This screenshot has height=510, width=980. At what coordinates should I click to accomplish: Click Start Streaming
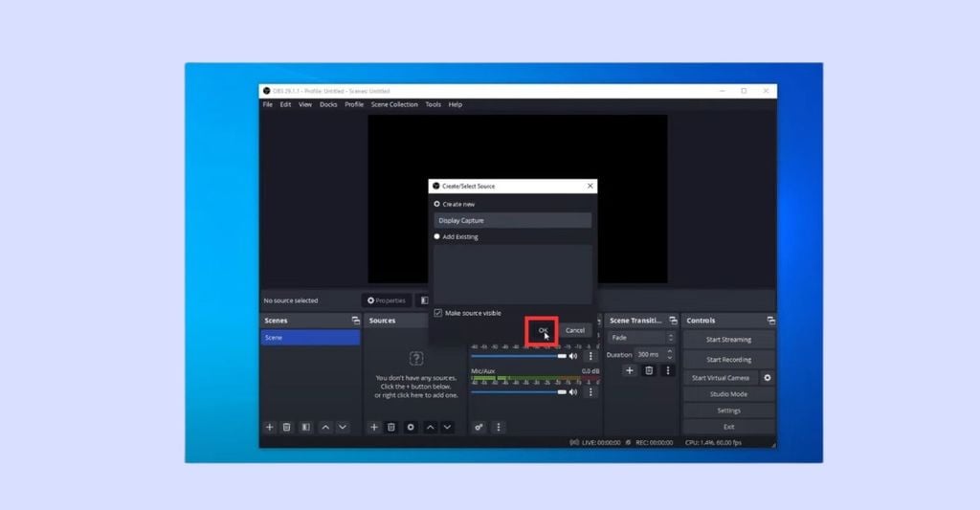728,340
